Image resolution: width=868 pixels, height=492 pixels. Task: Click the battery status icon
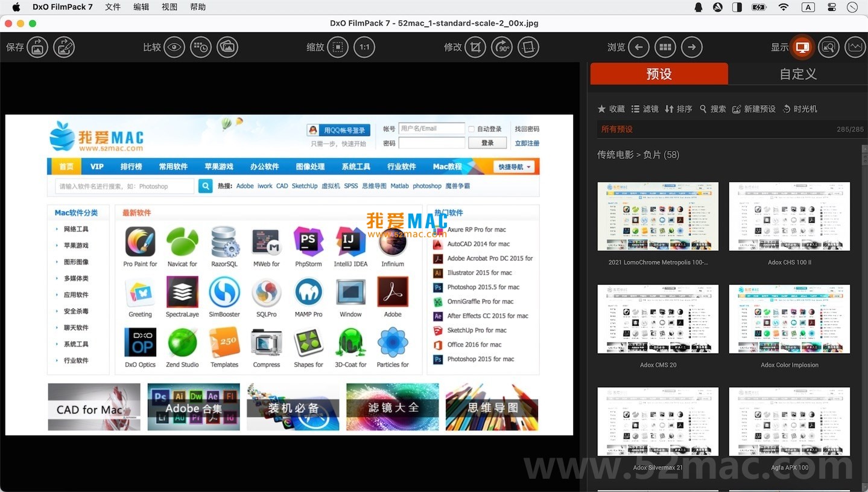tap(759, 7)
